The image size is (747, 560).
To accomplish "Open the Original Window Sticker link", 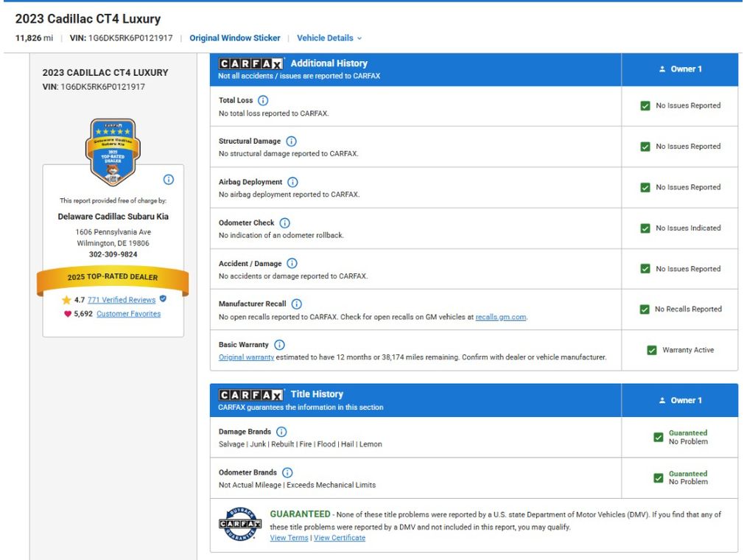I will pos(235,38).
